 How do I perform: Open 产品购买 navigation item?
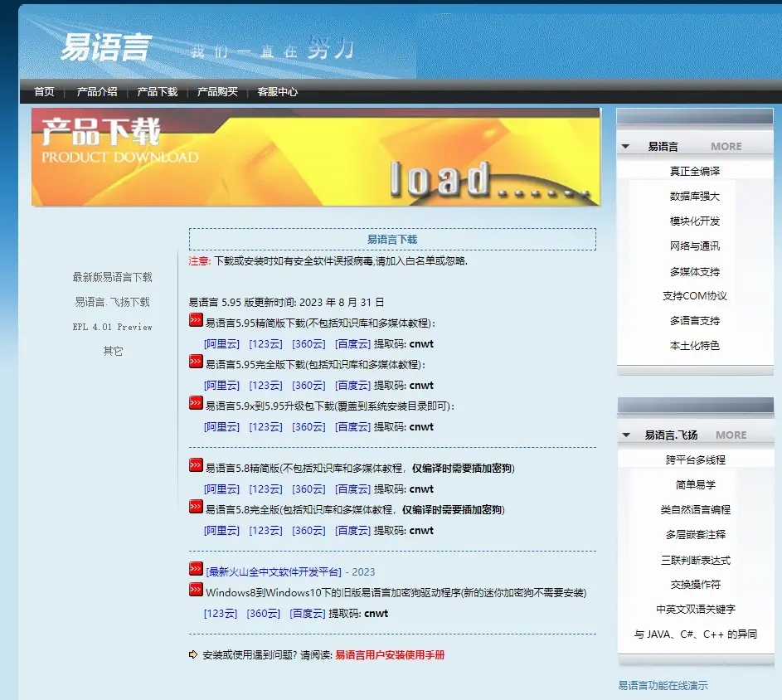tap(217, 92)
